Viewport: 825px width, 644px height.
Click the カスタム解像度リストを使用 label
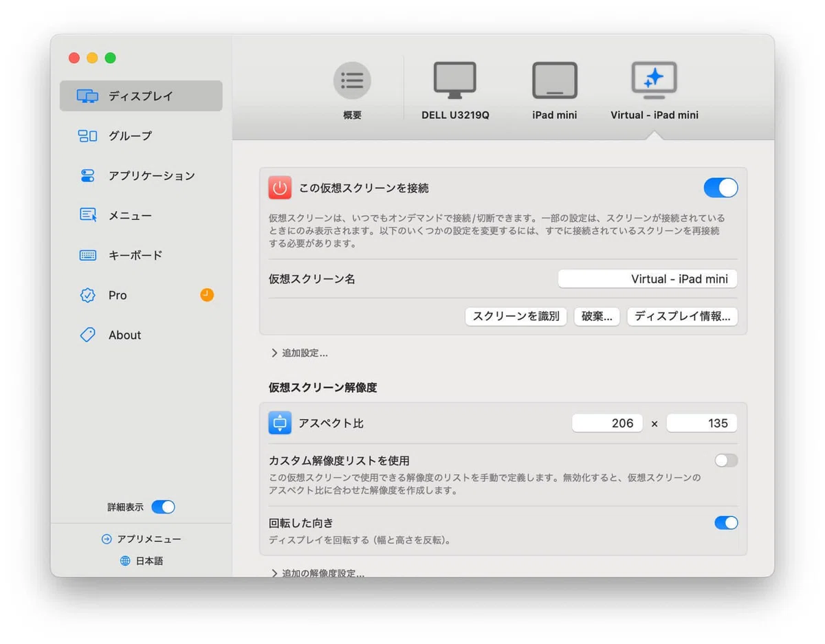click(x=339, y=460)
